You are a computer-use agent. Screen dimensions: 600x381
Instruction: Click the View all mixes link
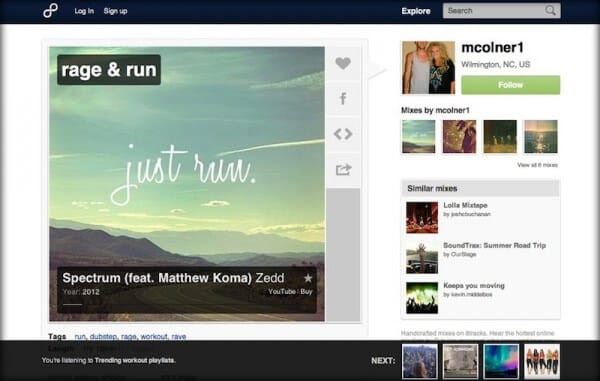[x=537, y=165]
